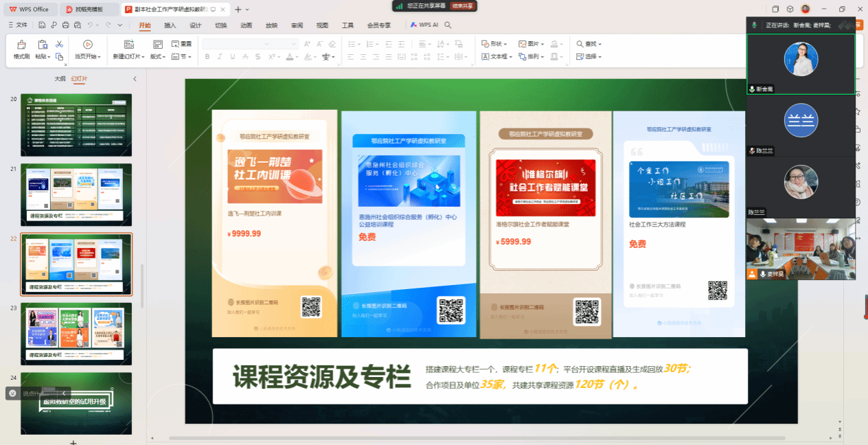Click the WPS AI button
868x445 pixels.
424,25
